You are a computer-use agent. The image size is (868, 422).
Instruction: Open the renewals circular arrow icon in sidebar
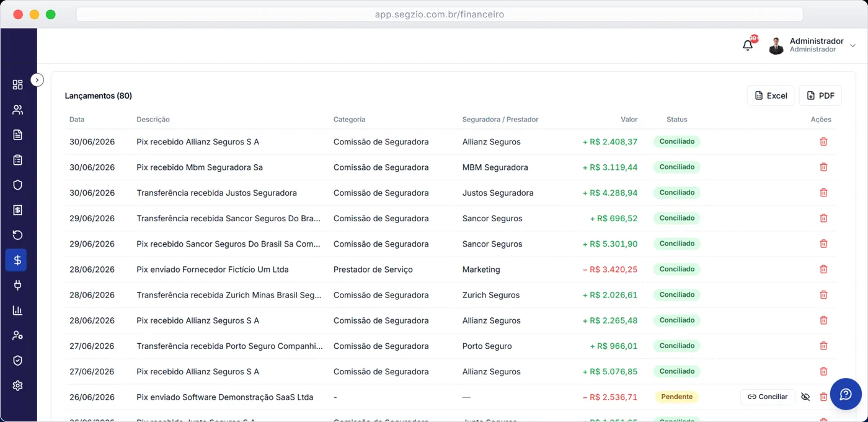[17, 235]
